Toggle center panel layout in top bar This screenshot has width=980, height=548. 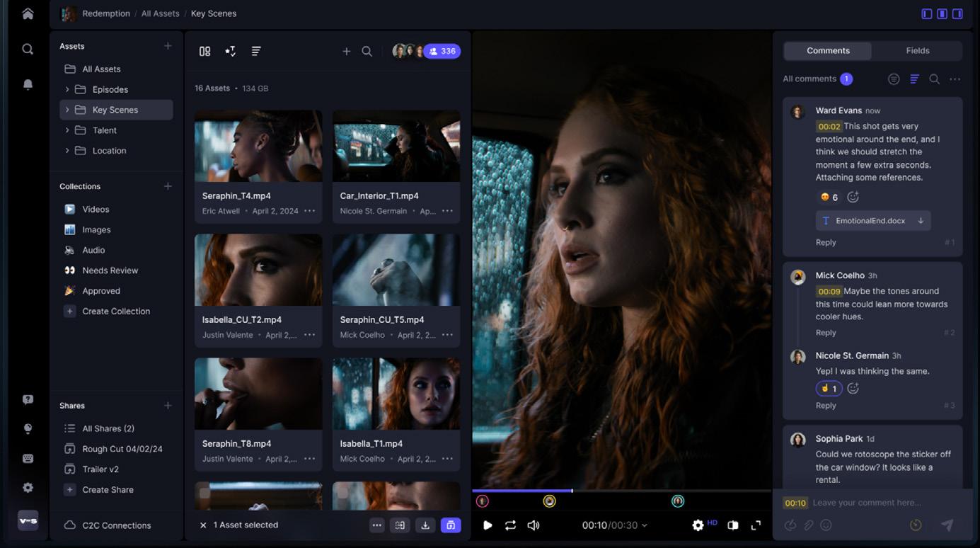coord(942,13)
